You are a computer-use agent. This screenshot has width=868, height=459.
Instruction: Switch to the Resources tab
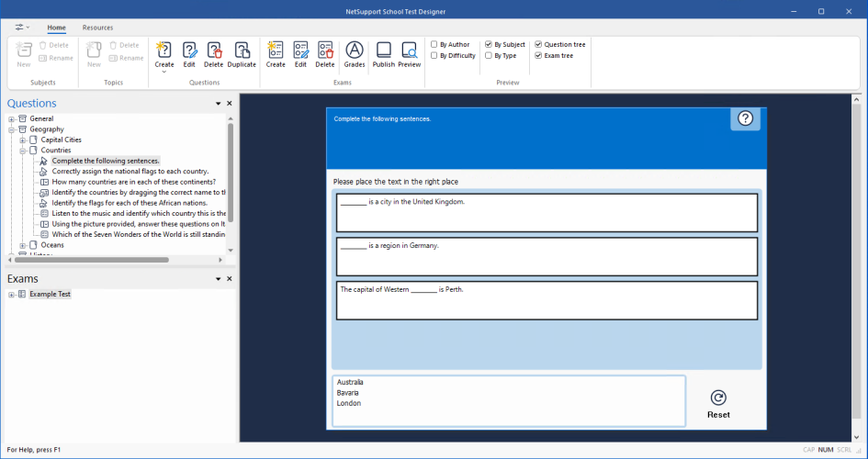pyautogui.click(x=97, y=28)
